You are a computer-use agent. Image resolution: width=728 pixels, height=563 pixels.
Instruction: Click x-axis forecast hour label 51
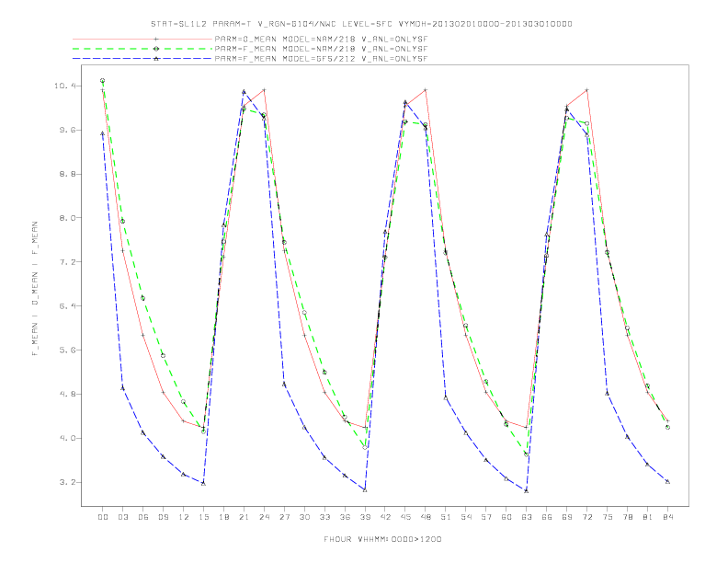(x=446, y=517)
